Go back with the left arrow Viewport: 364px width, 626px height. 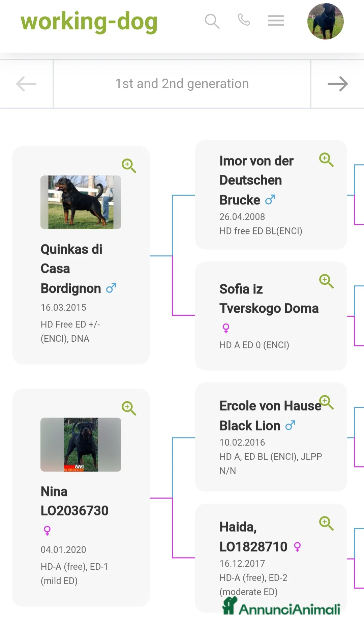coord(26,83)
